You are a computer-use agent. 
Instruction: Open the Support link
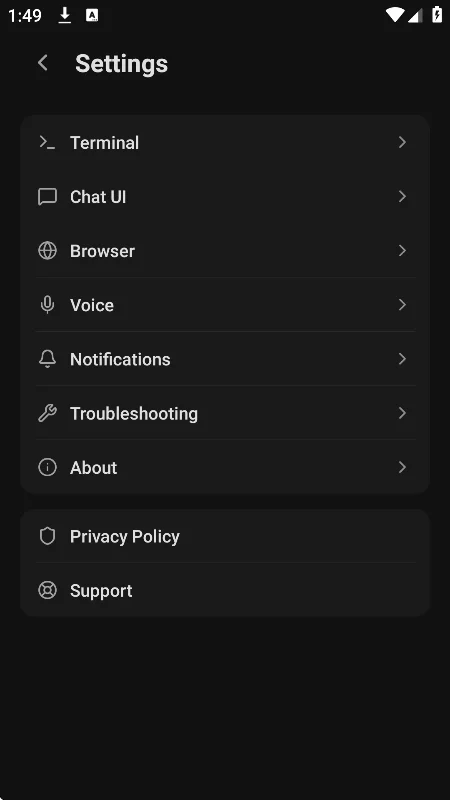click(225, 590)
